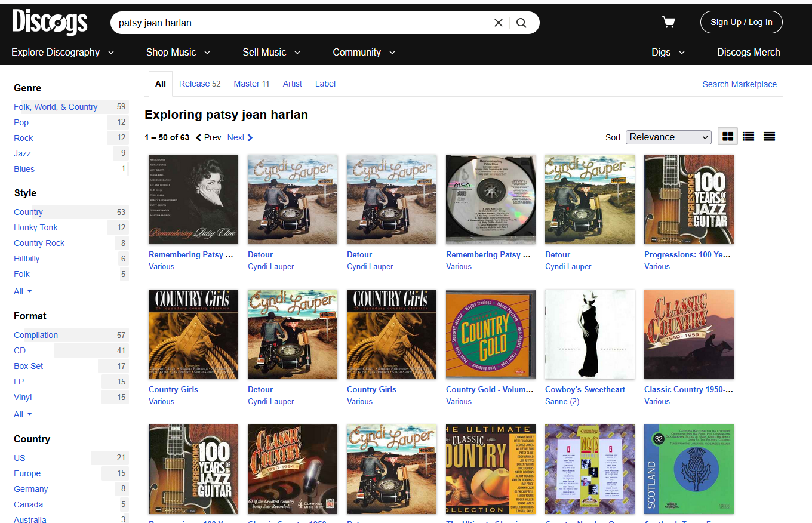Filter by Country Rock style
The width and height of the screenshot is (812, 523).
(x=39, y=243)
